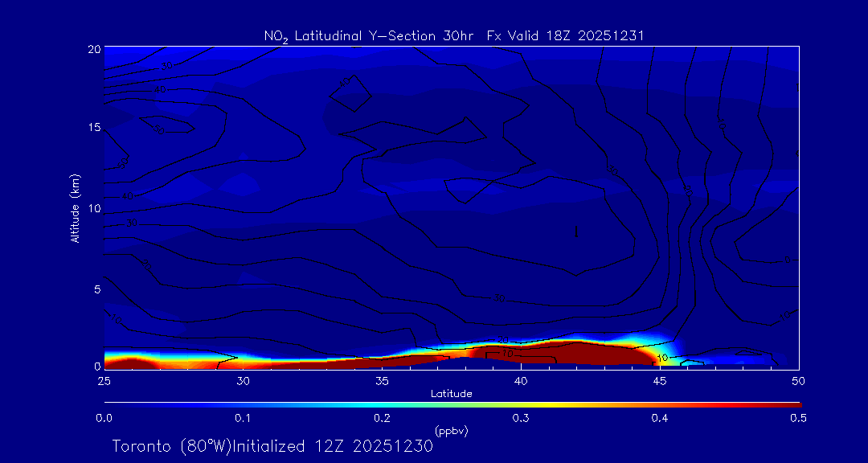Click the colorbar label 0.2
The width and height of the screenshot is (868, 463).
point(382,419)
